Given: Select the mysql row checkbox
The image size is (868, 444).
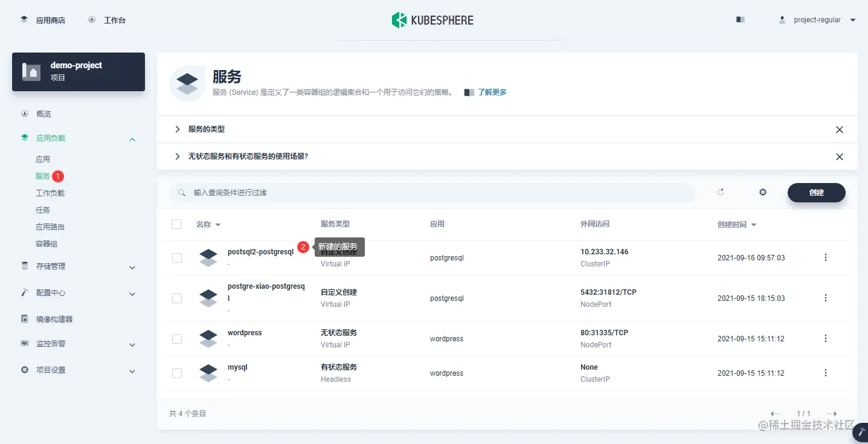Looking at the screenshot, I should [177, 373].
